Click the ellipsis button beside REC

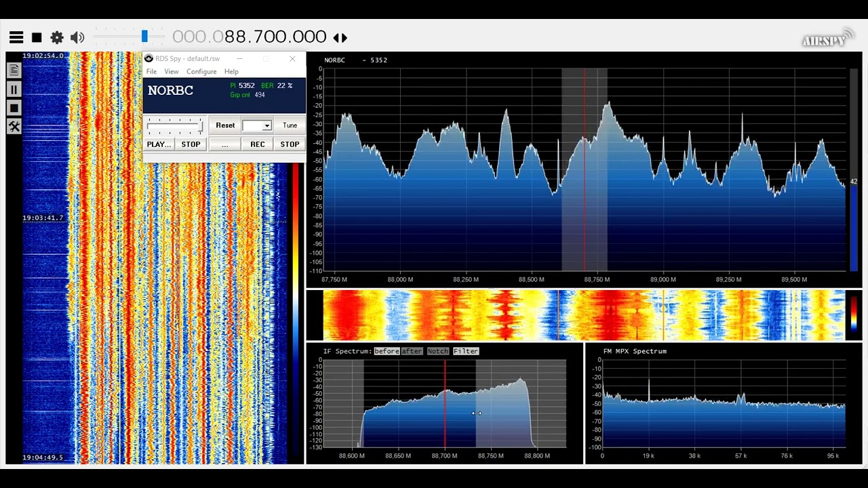(x=224, y=144)
